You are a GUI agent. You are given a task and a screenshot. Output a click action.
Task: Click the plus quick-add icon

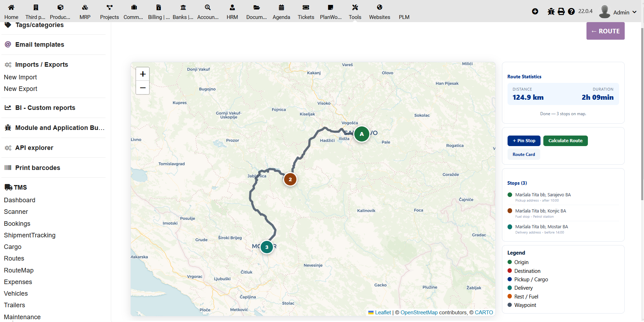(535, 12)
